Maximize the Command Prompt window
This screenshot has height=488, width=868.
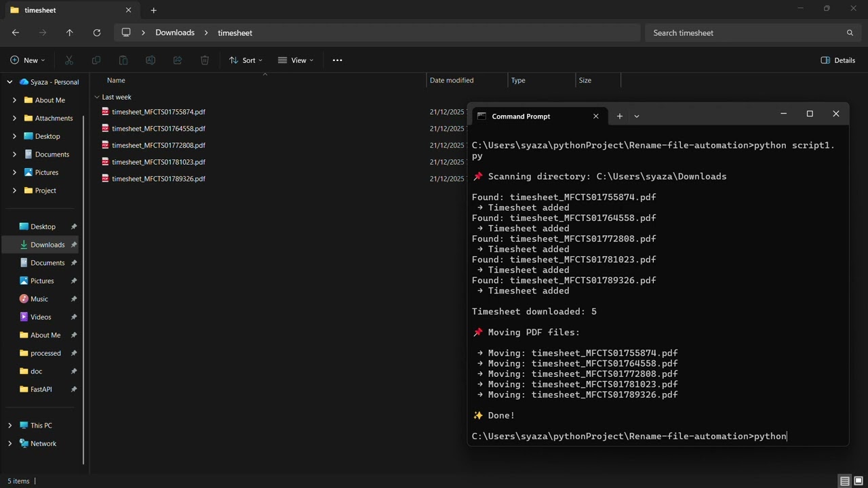point(810,114)
